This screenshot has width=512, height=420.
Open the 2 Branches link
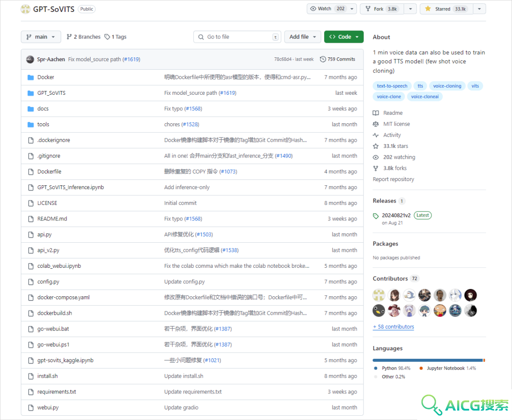point(83,37)
